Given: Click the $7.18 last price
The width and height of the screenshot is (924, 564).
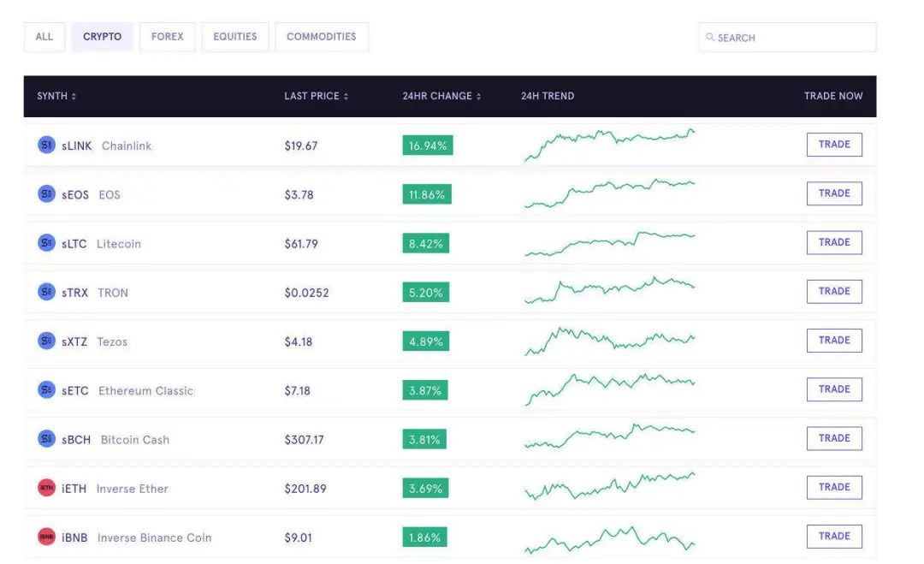Looking at the screenshot, I should pos(297,390).
